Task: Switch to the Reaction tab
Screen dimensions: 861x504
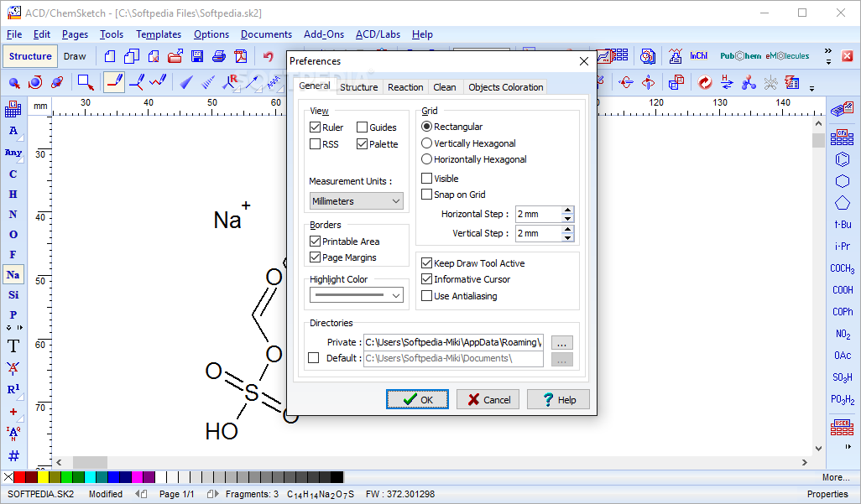Action: click(405, 86)
